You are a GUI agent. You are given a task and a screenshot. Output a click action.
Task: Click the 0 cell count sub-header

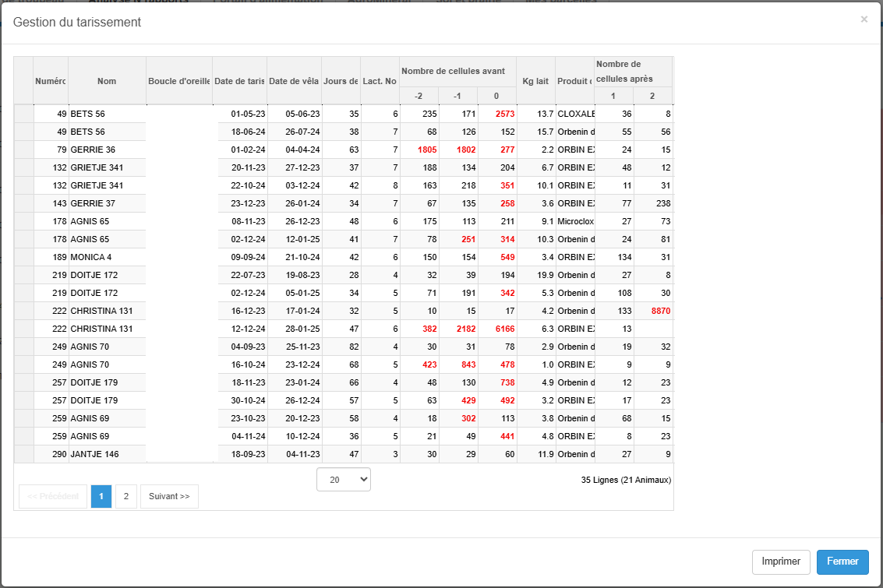pyautogui.click(x=496, y=96)
